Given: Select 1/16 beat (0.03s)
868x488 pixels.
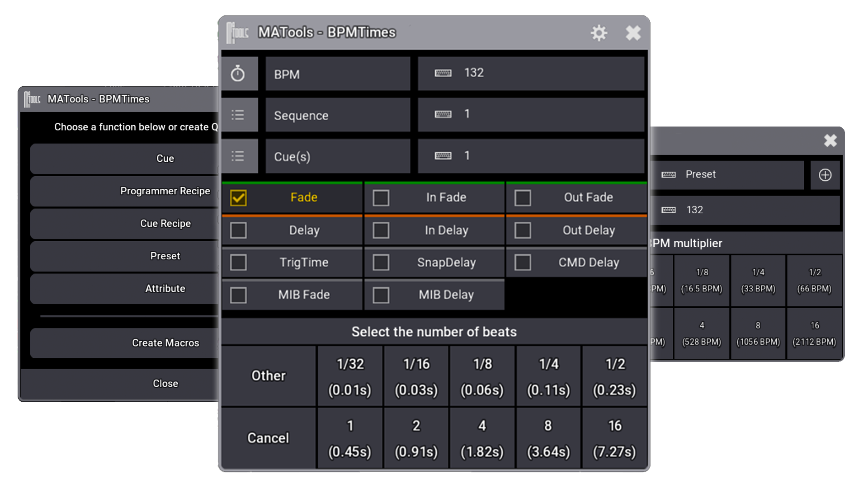Looking at the screenshot, I should point(416,376).
